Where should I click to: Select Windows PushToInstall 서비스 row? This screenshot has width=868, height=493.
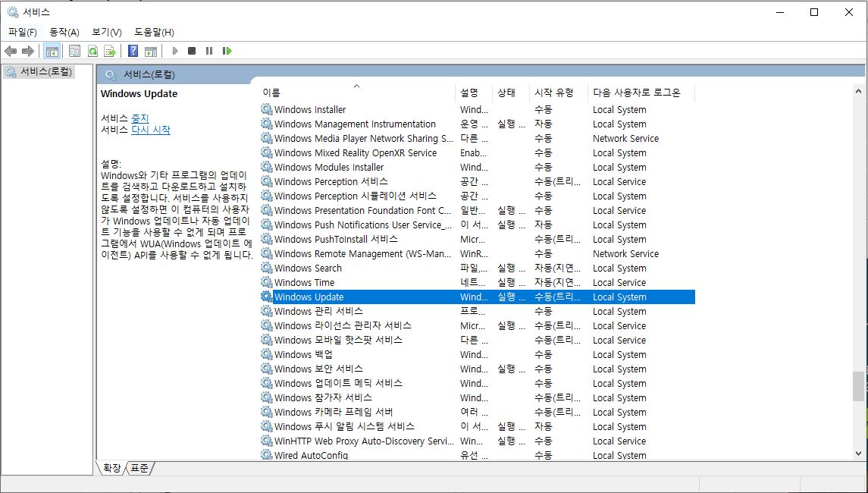(477, 239)
